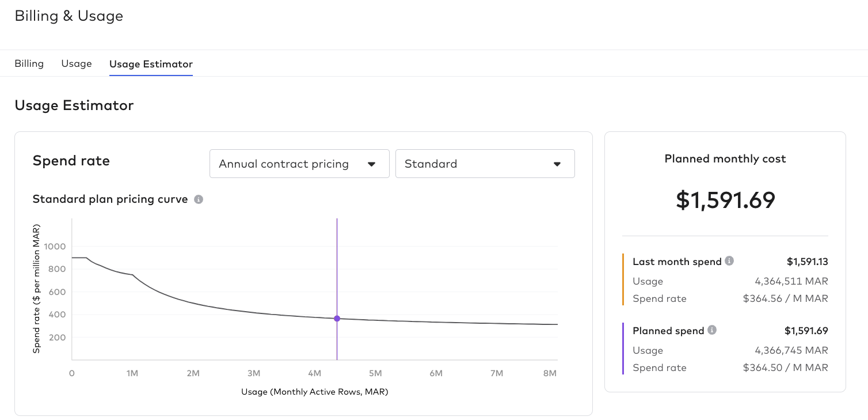Click info icon beside Standard plan pricing curve
The image size is (868, 420).
(199, 199)
